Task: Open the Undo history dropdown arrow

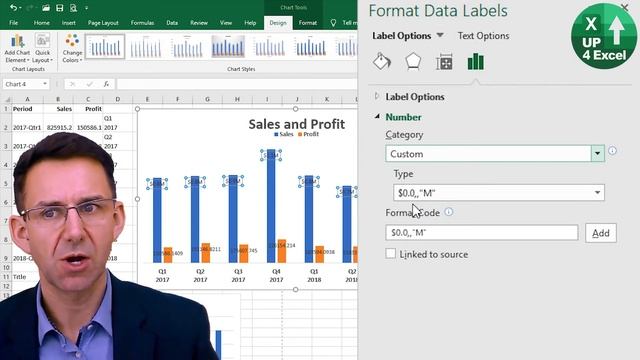Action: click(20, 8)
